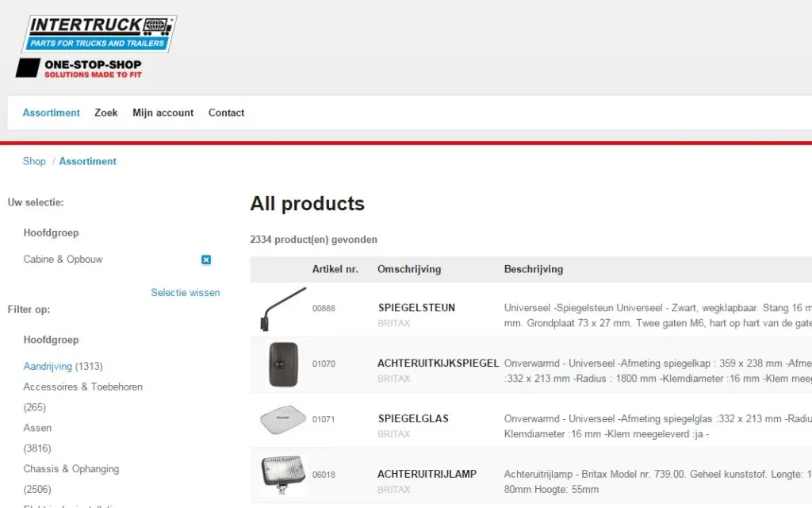Open Mijn account

tap(163, 113)
